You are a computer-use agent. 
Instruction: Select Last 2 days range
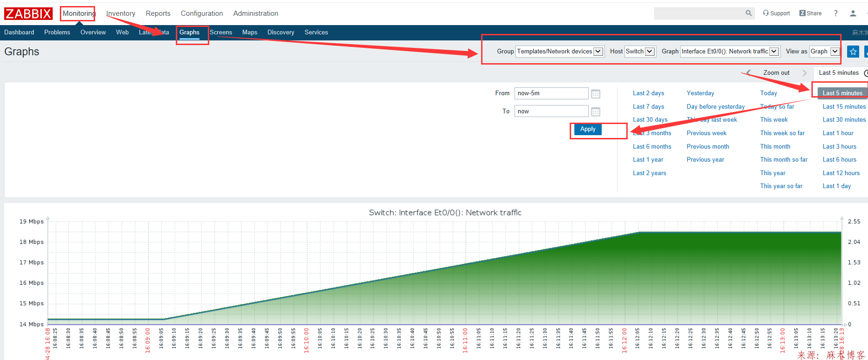(648, 93)
